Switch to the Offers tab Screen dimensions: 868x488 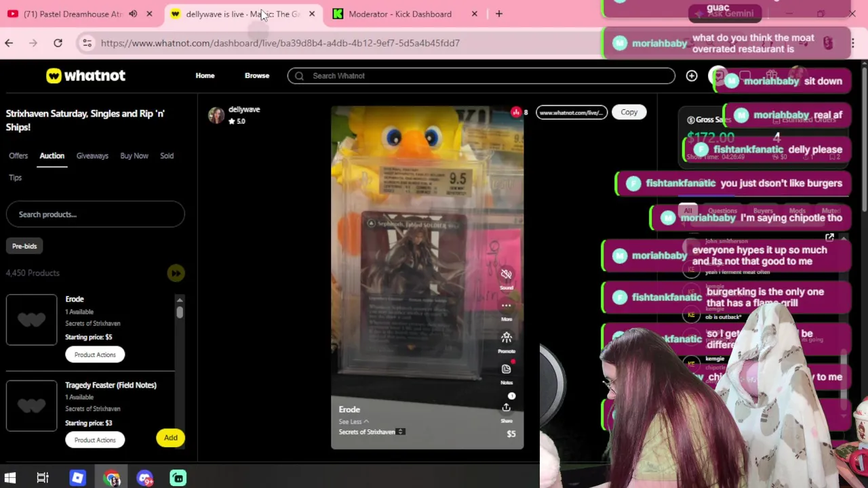click(x=18, y=156)
